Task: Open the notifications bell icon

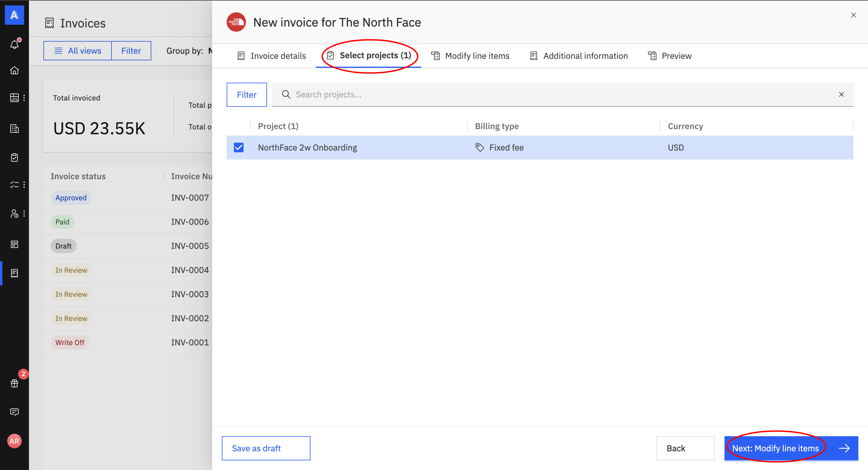Action: click(14, 44)
